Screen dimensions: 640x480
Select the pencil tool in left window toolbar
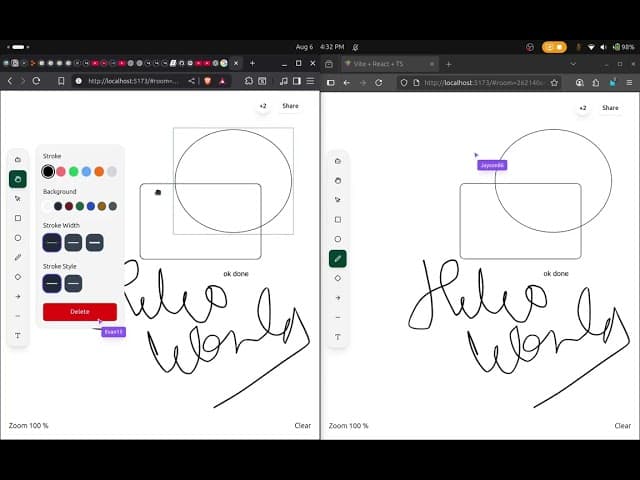(x=18, y=258)
